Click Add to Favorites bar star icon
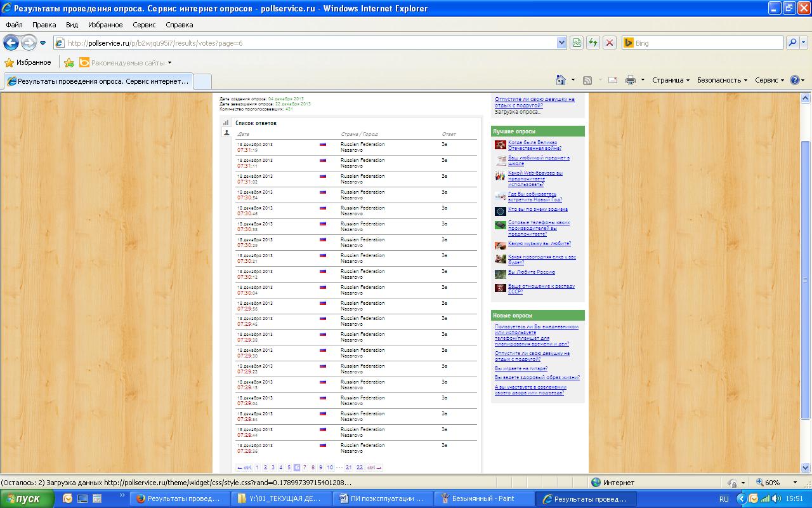Screen dimensions: 812x508 (69, 62)
